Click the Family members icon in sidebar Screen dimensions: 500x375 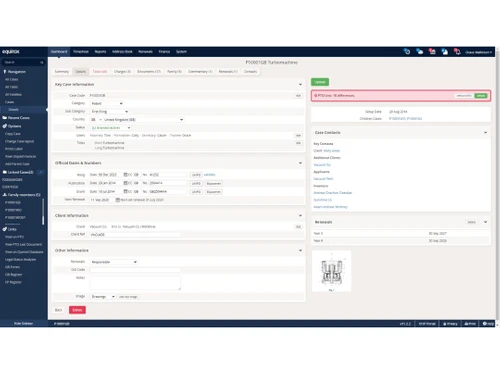5,195
